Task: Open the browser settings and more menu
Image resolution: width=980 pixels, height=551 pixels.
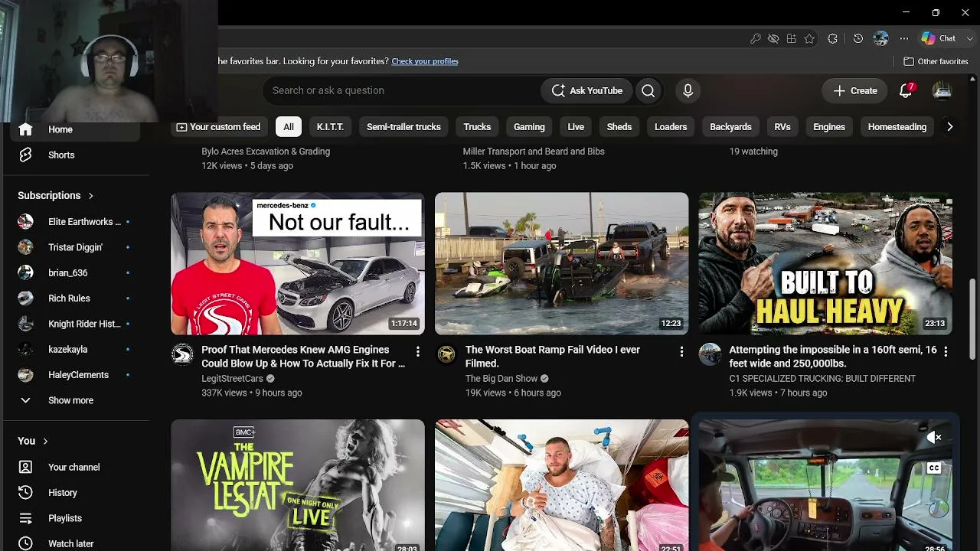Action: pos(904,38)
